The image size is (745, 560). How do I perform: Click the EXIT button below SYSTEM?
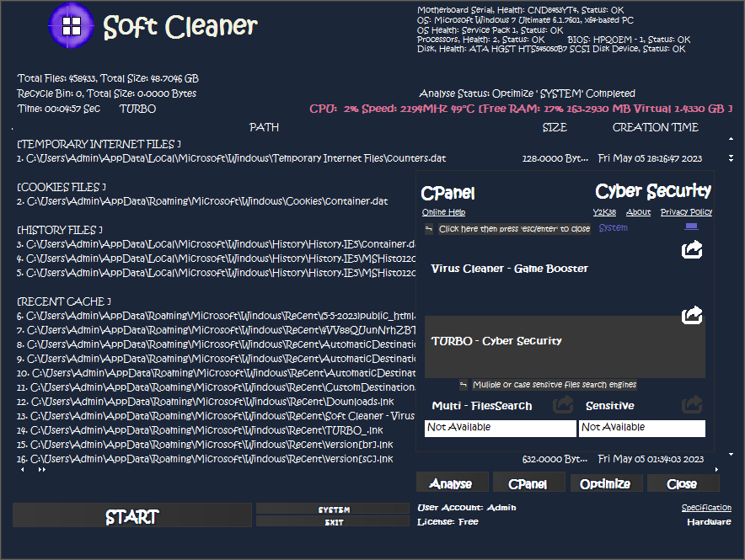333,521
